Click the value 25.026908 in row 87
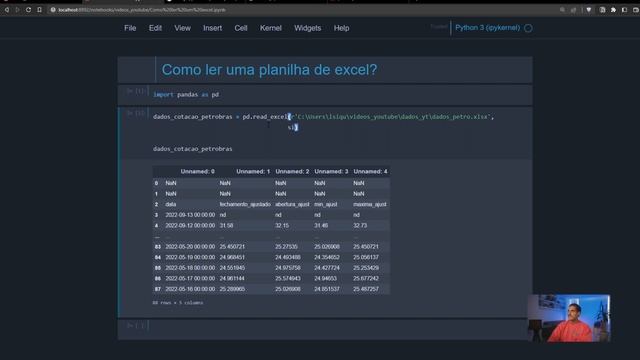Screen dimensions: 640x360 288,289
